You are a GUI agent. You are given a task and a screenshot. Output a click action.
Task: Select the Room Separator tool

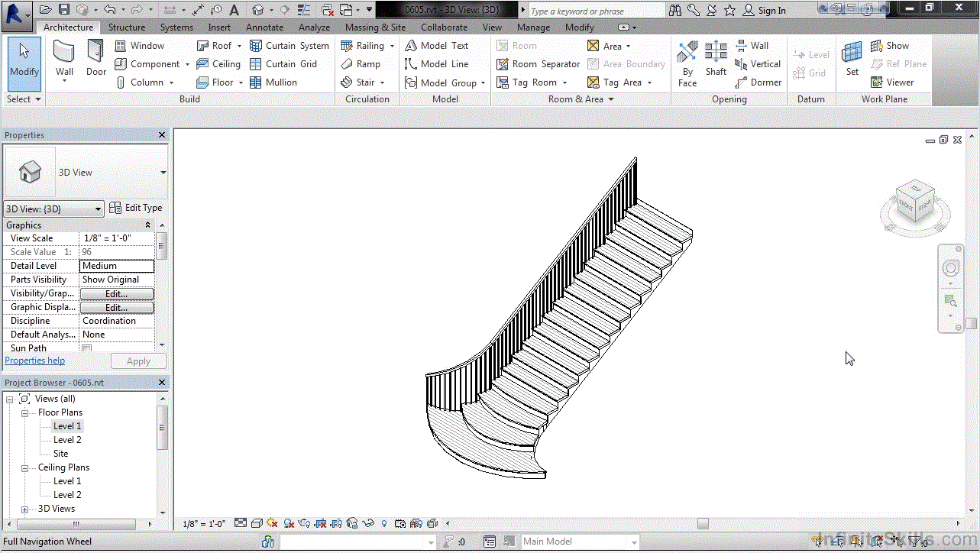tap(538, 64)
